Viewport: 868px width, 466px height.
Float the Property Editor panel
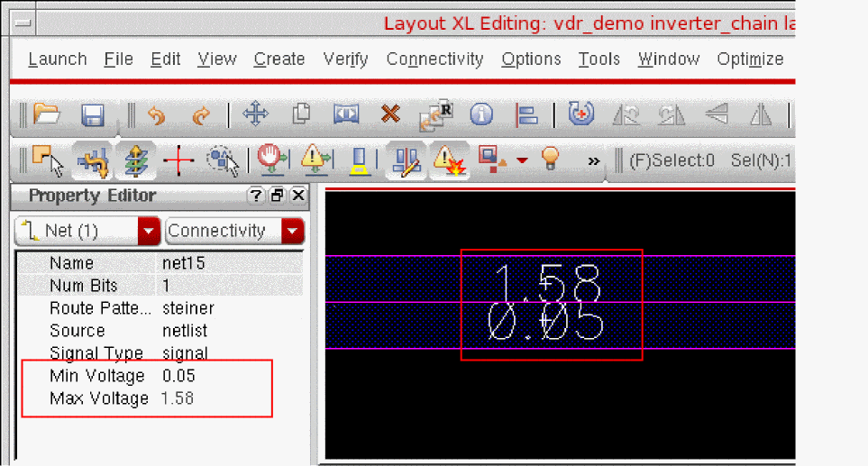click(277, 196)
